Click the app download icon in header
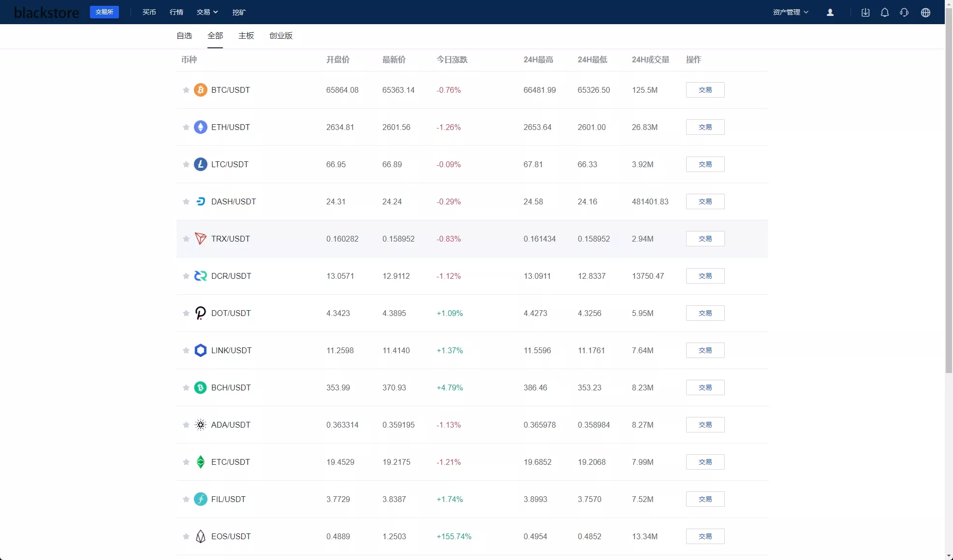Screen dimensions: 953x560 [865, 13]
